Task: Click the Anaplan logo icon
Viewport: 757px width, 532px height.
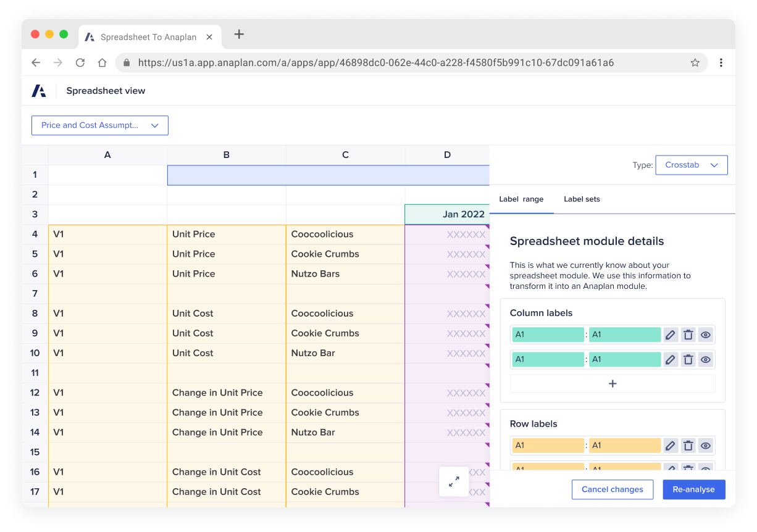Action: 39,90
